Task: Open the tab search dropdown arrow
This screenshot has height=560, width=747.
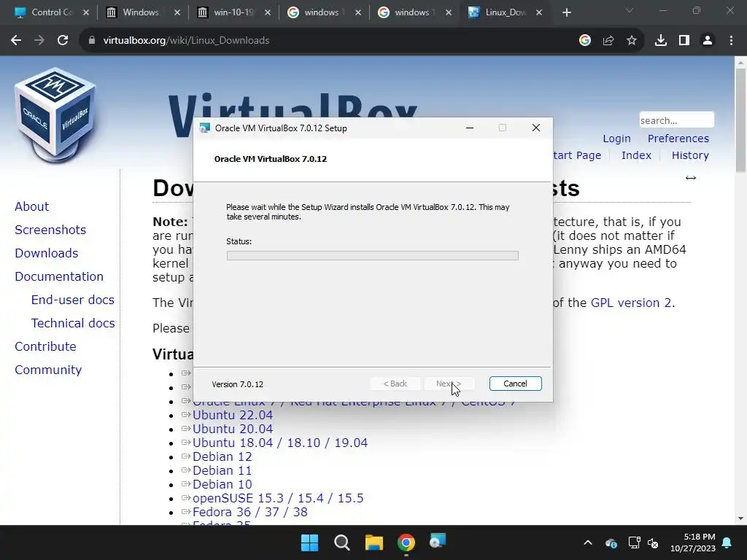Action: click(x=630, y=10)
